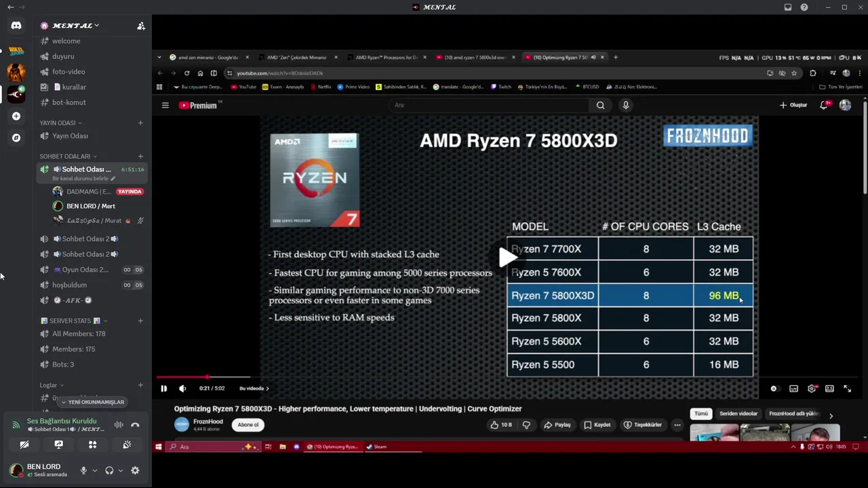
Task: Click the big play overlay on video
Action: (507, 257)
